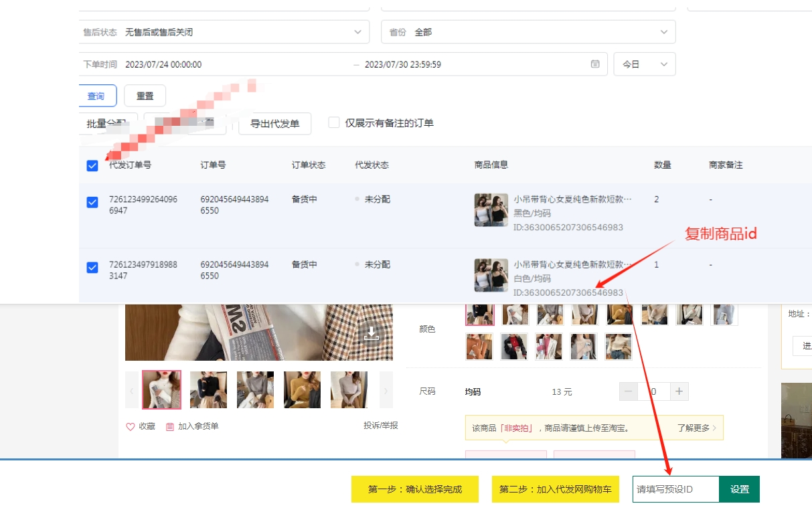Click product ID text in the 白色/均码 row

point(568,292)
